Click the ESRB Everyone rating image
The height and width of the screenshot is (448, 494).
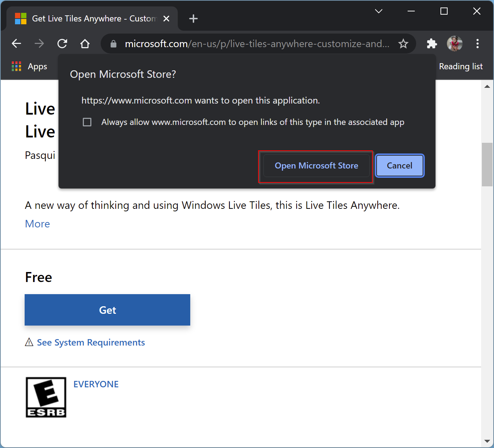[x=46, y=397]
